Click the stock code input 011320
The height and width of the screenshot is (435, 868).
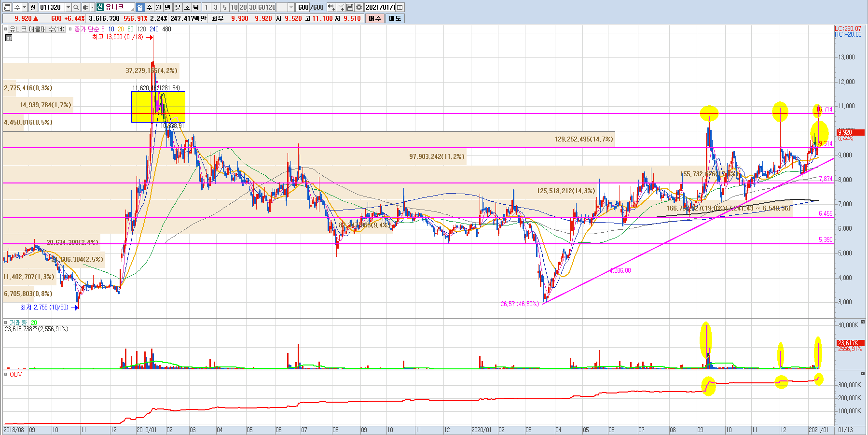pos(51,7)
